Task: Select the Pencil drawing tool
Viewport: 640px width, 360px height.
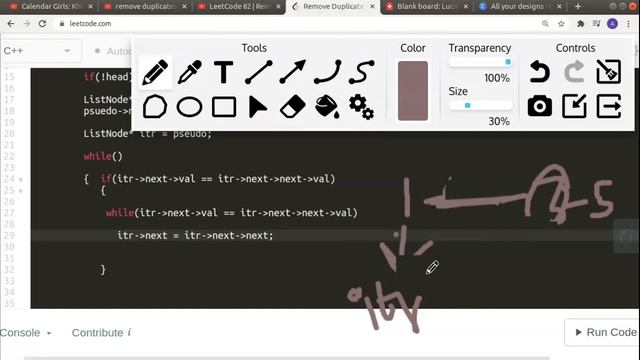Action: (x=155, y=72)
